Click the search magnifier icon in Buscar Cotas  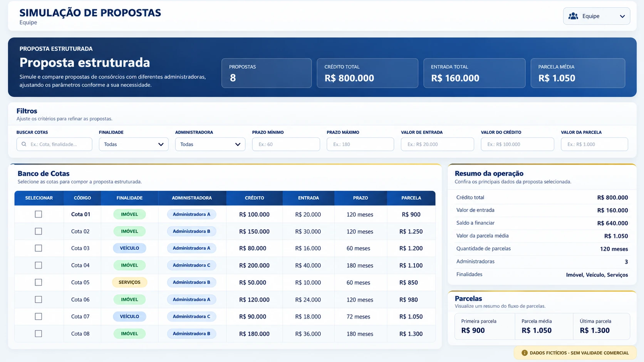coord(24,144)
